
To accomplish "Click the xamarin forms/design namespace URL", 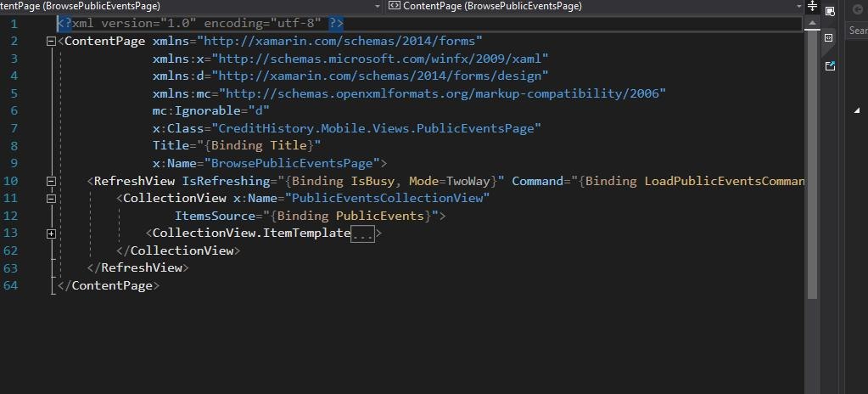I will (380, 76).
